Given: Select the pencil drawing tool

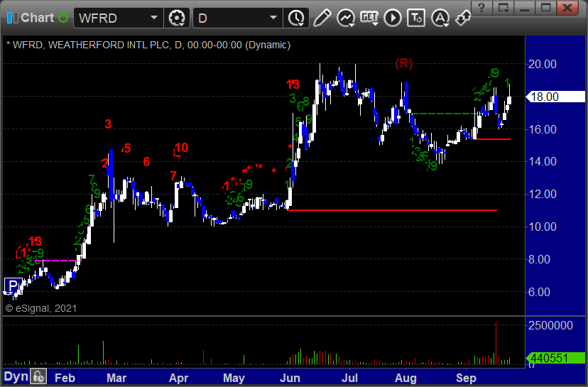Looking at the screenshot, I should (322, 18).
